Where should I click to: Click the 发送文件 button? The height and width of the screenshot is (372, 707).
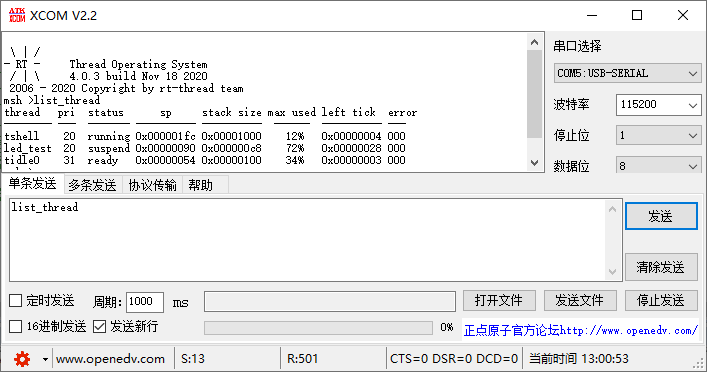point(580,300)
